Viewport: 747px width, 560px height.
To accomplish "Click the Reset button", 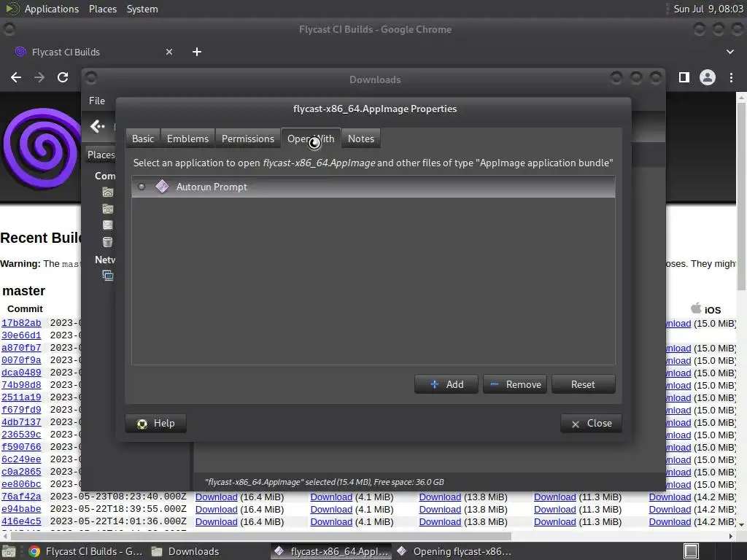I will click(x=583, y=384).
